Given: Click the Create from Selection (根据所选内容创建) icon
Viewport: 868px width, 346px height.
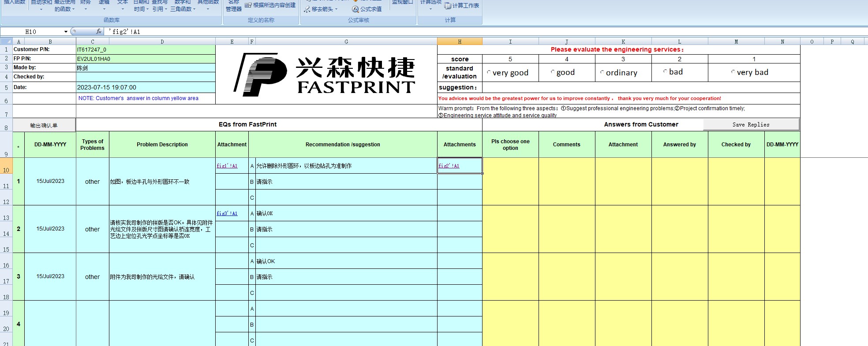Looking at the screenshot, I should coord(248,5).
